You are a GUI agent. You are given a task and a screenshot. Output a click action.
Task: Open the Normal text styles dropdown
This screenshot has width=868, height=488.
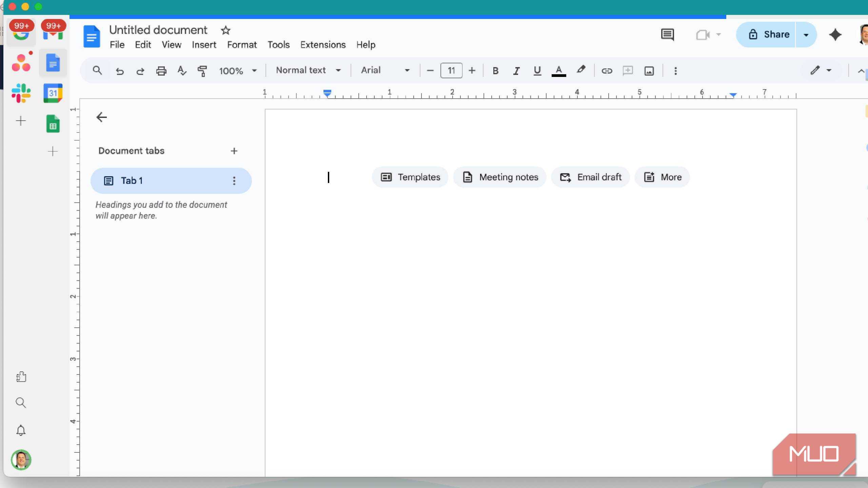[x=307, y=70]
